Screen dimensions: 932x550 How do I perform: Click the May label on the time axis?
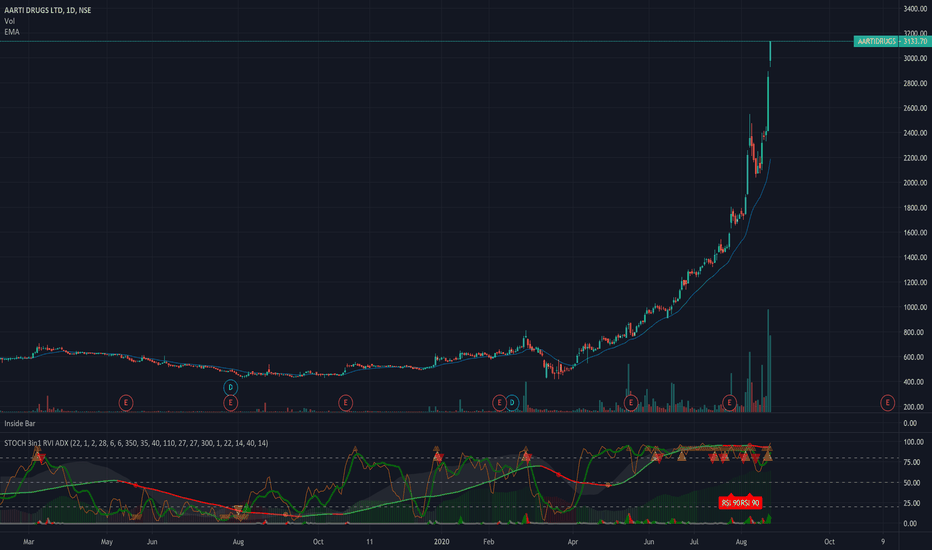point(106,542)
